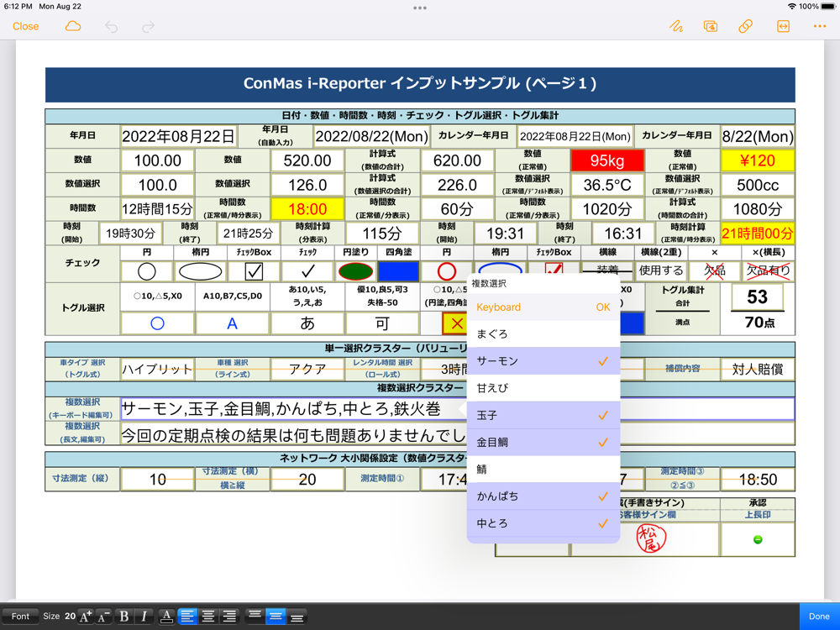The width and height of the screenshot is (840, 630).
Task: Toggle the 可 grade cell
Action: [x=382, y=323]
